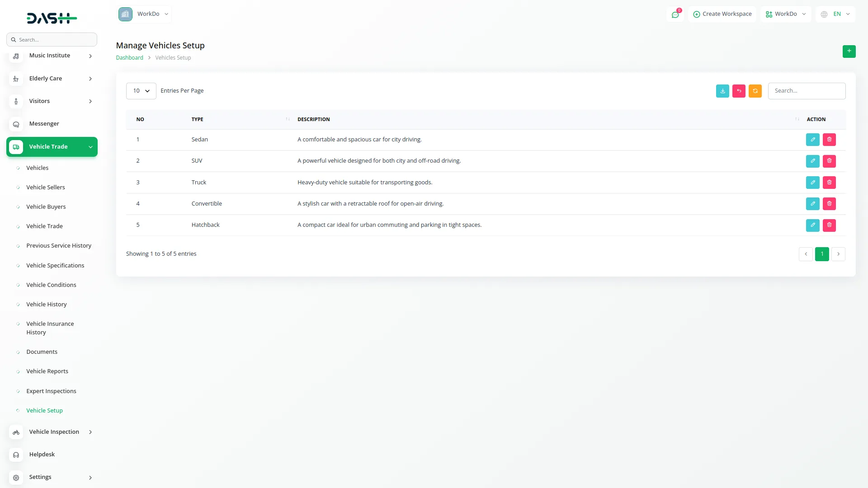The image size is (868, 488).
Task: Click the table search input field
Action: click(807, 91)
